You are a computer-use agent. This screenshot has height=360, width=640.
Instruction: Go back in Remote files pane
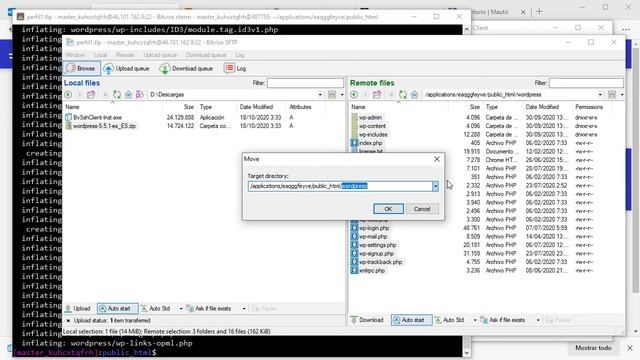pyautogui.click(x=354, y=95)
